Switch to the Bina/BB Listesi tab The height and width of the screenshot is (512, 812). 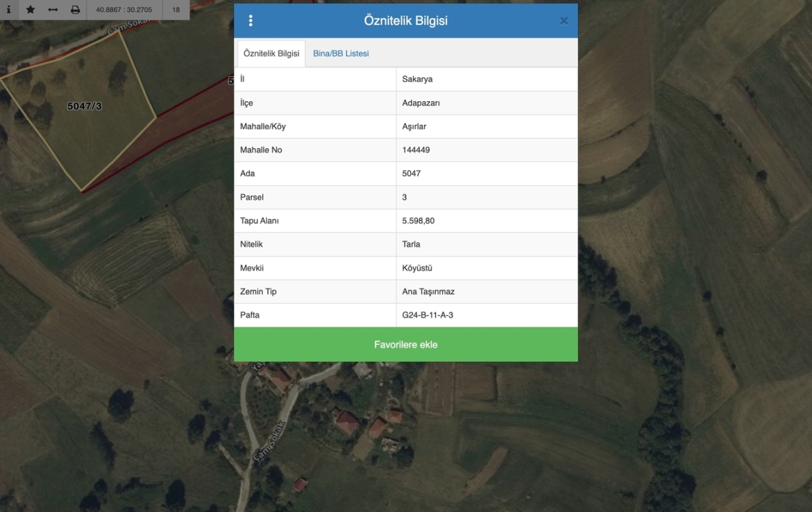[341, 53]
